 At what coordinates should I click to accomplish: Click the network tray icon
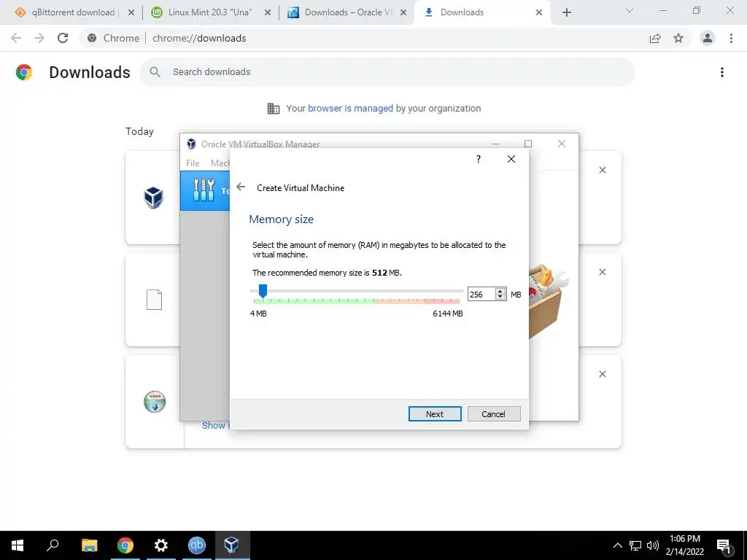(635, 545)
